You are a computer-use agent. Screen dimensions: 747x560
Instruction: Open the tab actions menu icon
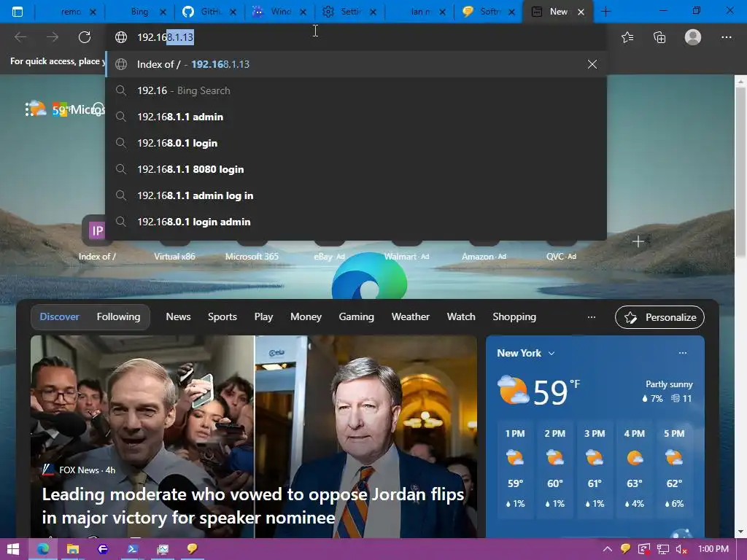coord(18,12)
